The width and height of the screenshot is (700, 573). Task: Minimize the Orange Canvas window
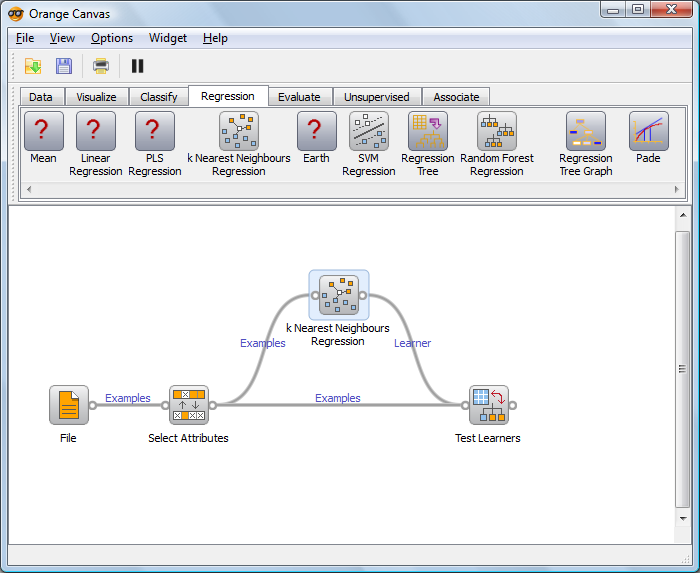[613, 9]
